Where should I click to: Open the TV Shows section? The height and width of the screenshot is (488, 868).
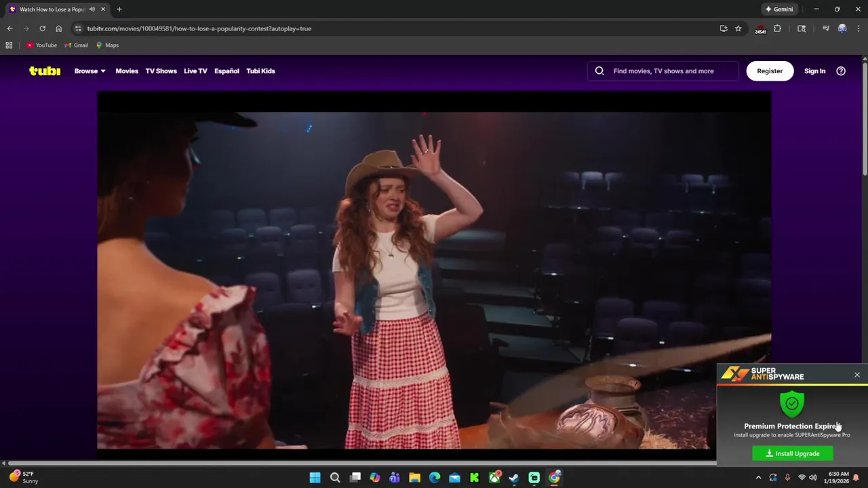click(x=161, y=70)
